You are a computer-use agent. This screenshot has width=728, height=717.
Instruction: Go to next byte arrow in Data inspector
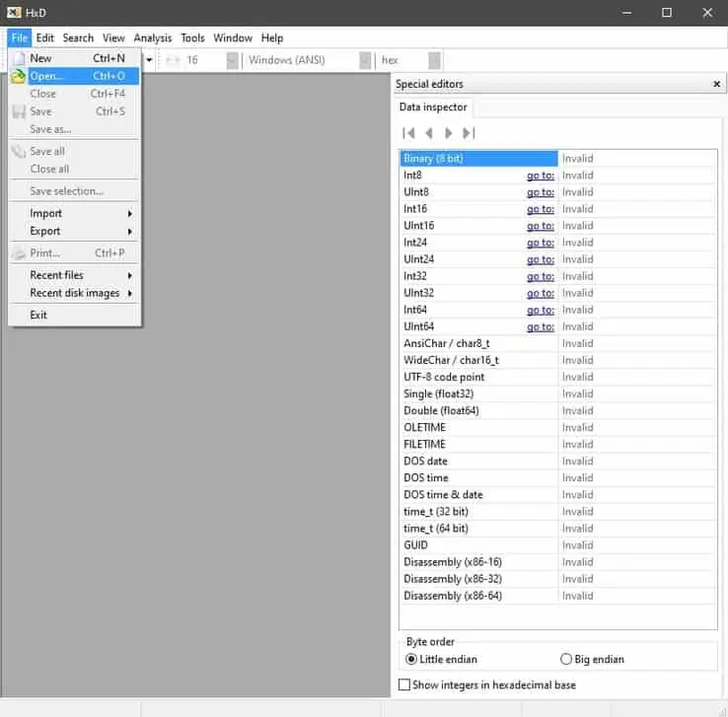click(x=449, y=134)
